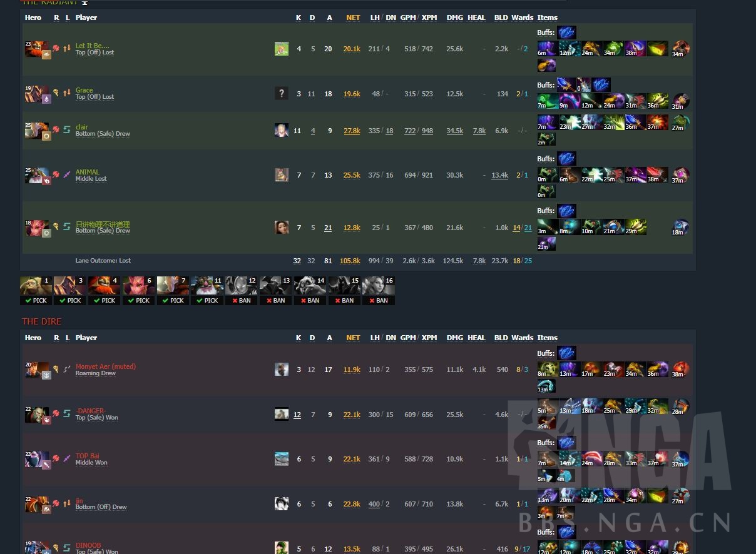The width and height of the screenshot is (756, 554).
Task: Click the PICK label under draft slot 6
Action: (138, 301)
